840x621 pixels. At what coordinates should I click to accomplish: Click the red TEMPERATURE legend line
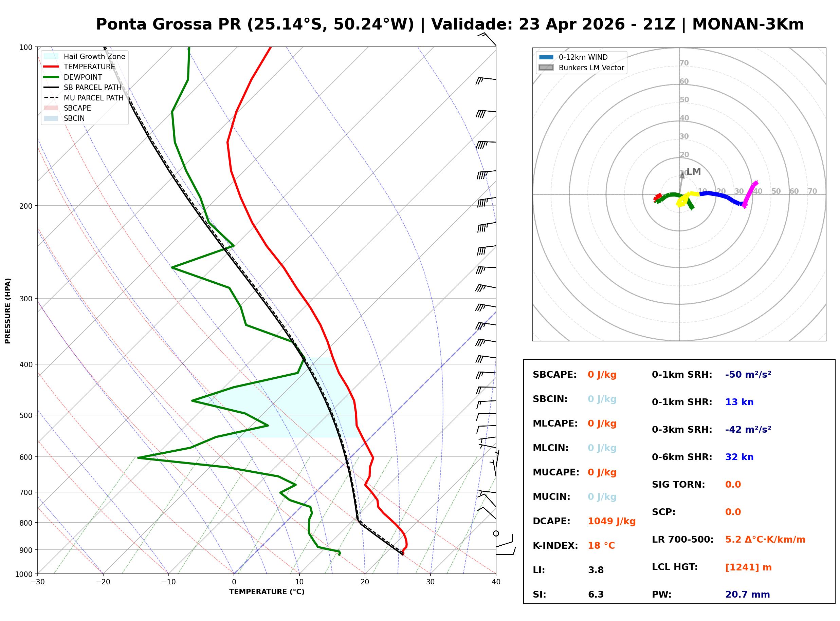tap(51, 67)
